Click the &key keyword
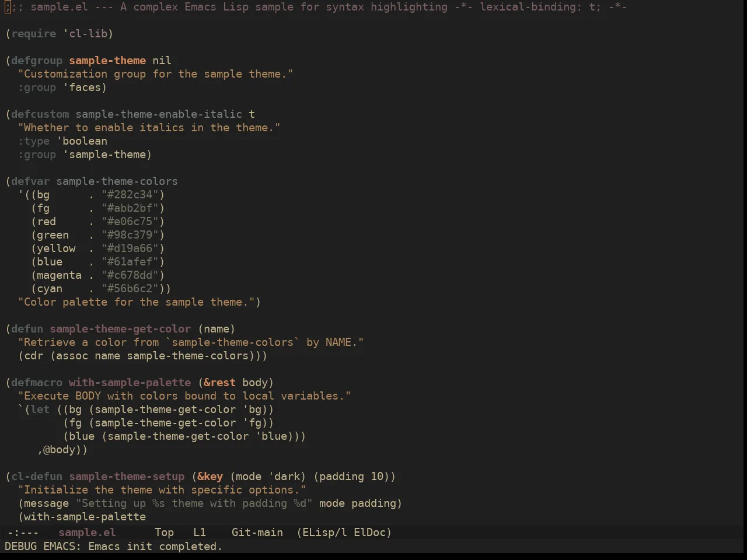 [210, 477]
